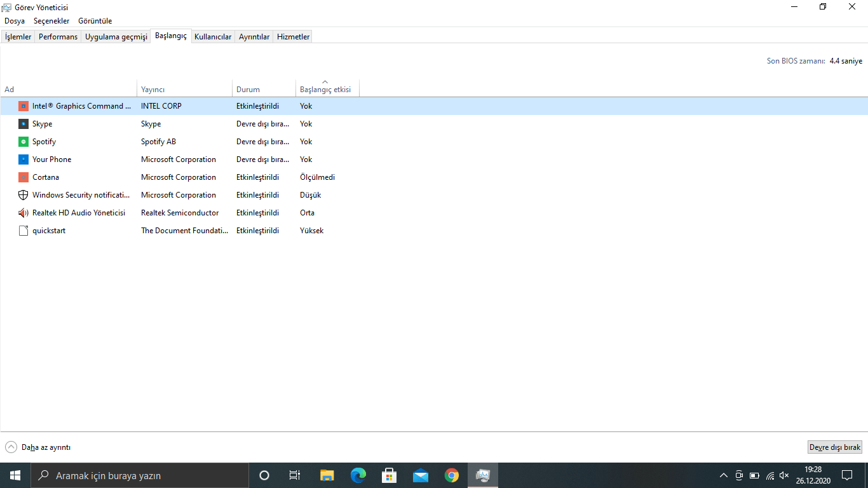Switch to the Ayrıntılar tab
Image resolution: width=868 pixels, height=488 pixels.
254,37
